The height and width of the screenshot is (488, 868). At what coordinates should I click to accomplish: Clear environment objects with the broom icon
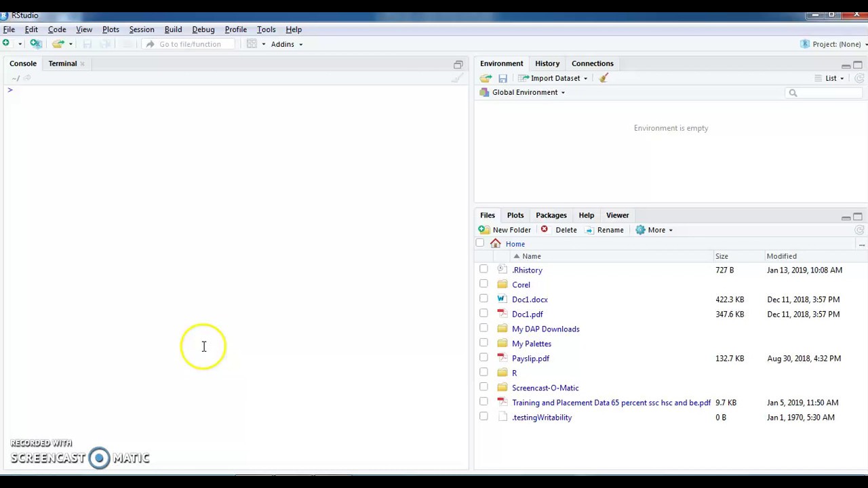pyautogui.click(x=604, y=78)
